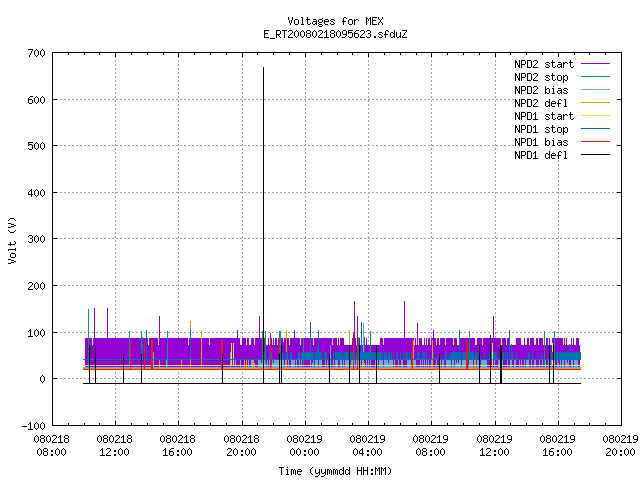The height and width of the screenshot is (480, 640).
Task: Click the 'NPD2 stop' legend label
Action: pyautogui.click(x=541, y=77)
